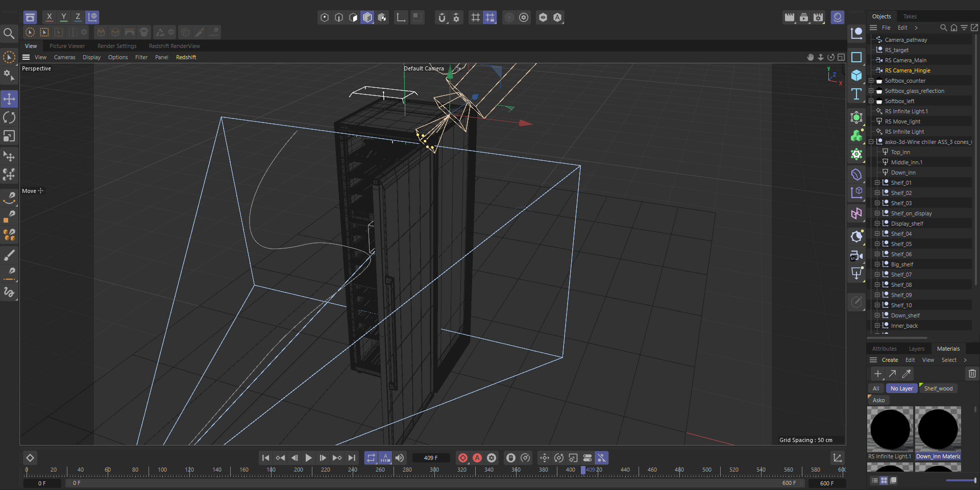The height and width of the screenshot is (490, 980).
Task: Expand the Softbox_counter object
Action: [x=871, y=81]
